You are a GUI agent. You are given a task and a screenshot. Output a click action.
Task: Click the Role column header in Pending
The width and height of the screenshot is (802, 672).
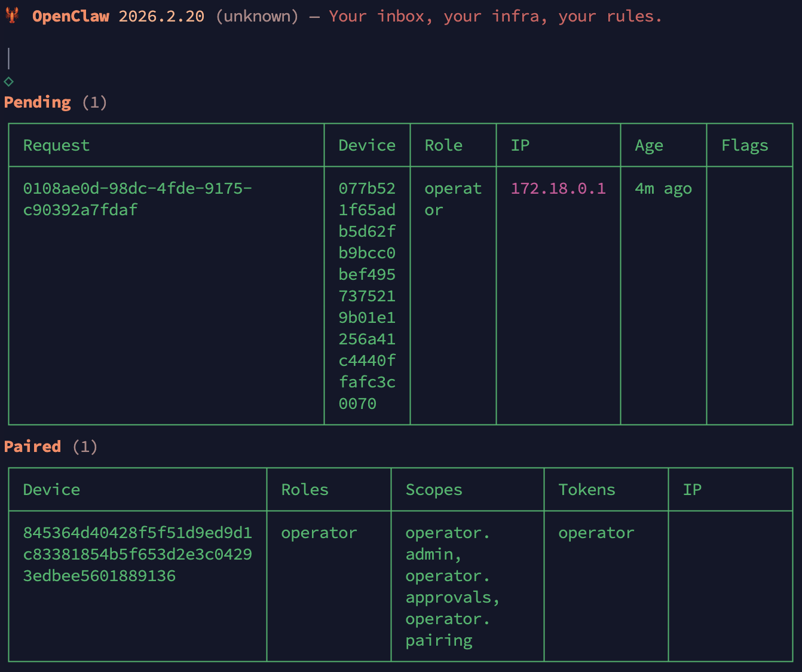pyautogui.click(x=443, y=145)
